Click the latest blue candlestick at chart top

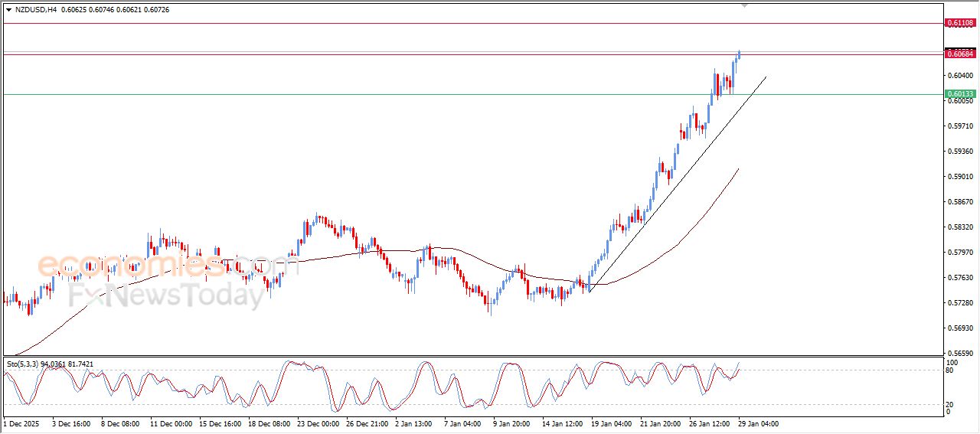coord(739,54)
